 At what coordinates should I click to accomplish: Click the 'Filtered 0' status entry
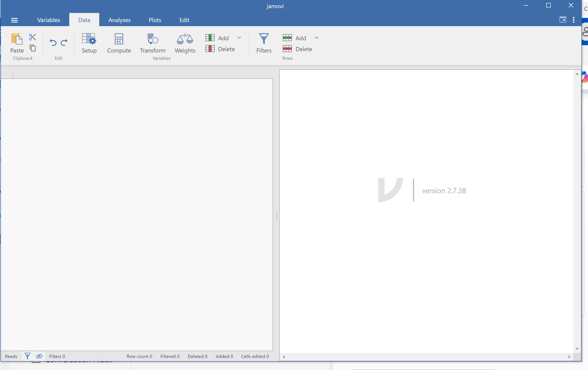pos(170,356)
